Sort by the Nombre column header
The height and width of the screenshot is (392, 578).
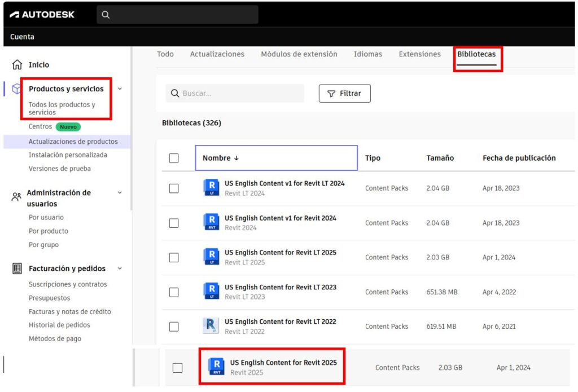click(276, 158)
